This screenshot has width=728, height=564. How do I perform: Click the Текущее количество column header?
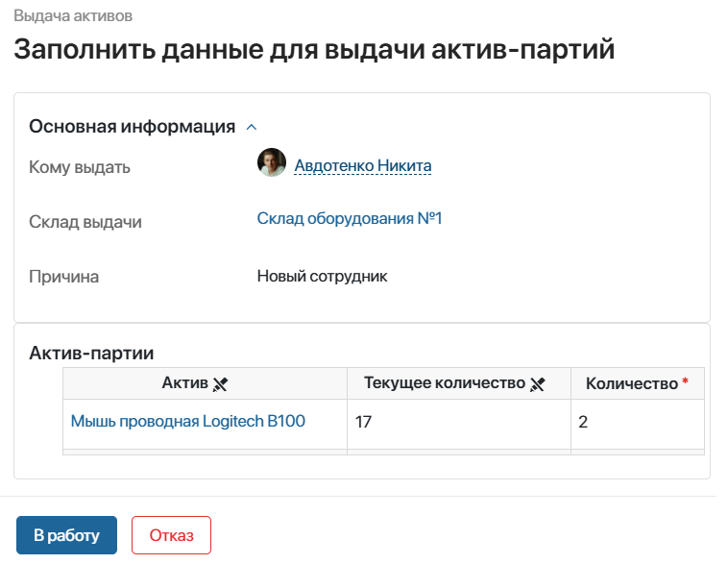tap(459, 383)
